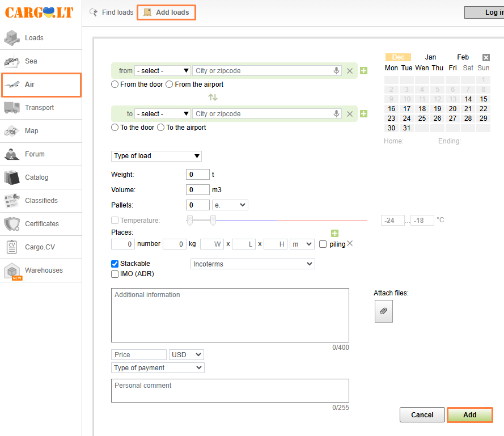Open the Incoterms dropdown
The height and width of the screenshot is (436, 504).
(253, 264)
